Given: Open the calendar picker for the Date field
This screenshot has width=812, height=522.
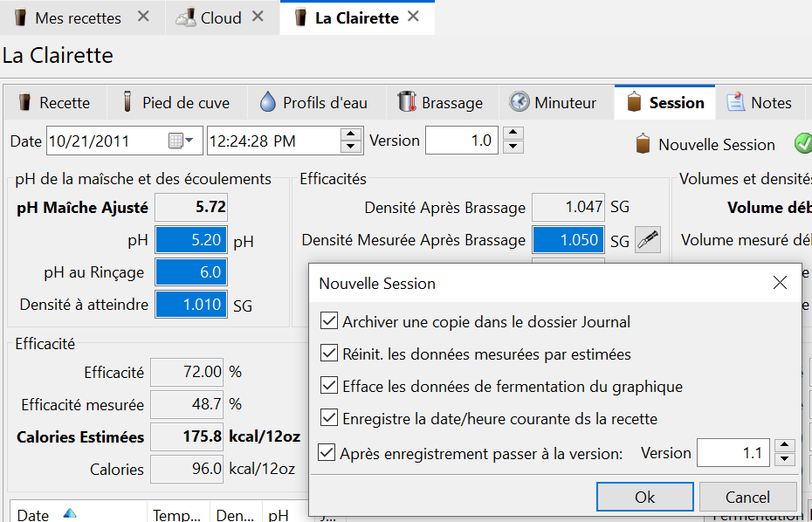Looking at the screenshot, I should coord(175,141).
